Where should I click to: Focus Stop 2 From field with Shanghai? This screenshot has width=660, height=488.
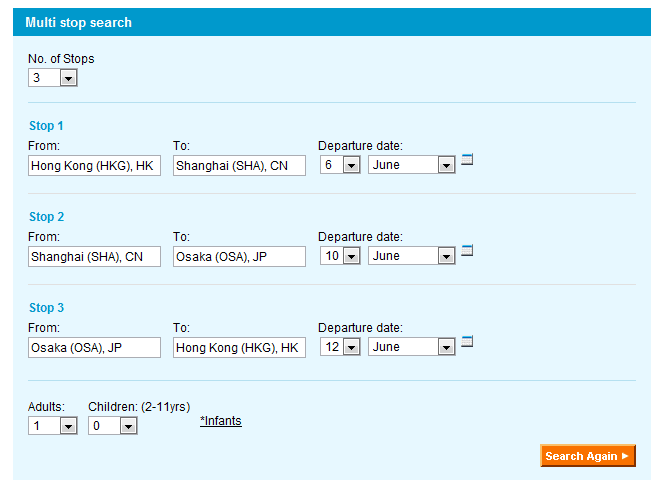click(x=94, y=257)
